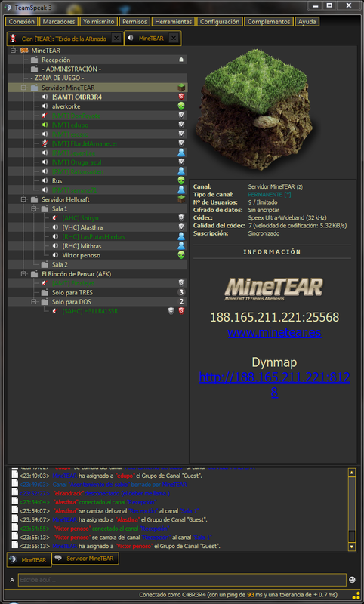Collapse the Solo para DOS channel
Viewport: 364px width, 604px height.
click(x=34, y=302)
